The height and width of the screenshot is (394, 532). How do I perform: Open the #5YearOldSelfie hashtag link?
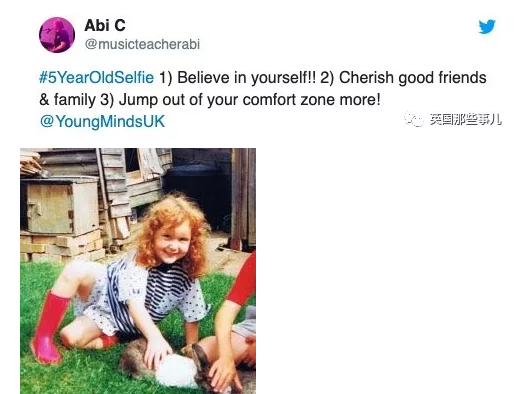click(x=96, y=77)
